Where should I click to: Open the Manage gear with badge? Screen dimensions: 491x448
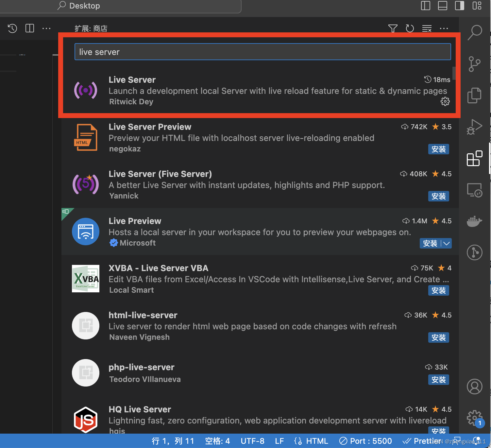tap(475, 418)
